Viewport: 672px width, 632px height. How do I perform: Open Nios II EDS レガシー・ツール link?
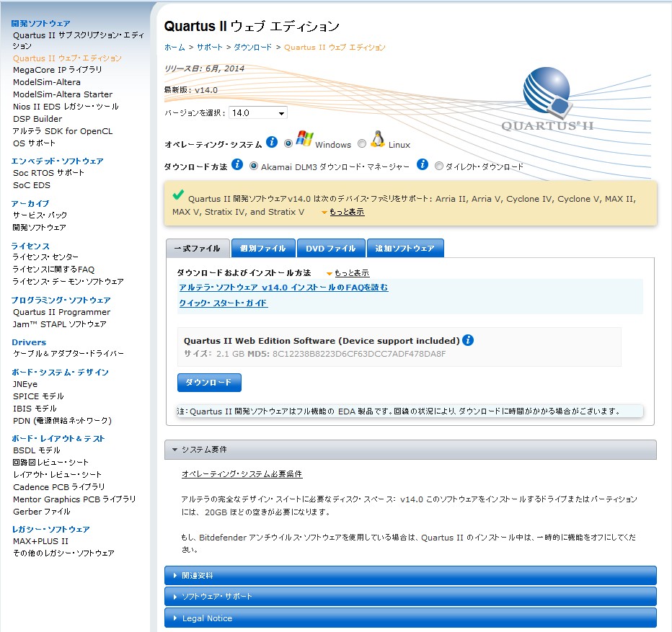click(66, 106)
